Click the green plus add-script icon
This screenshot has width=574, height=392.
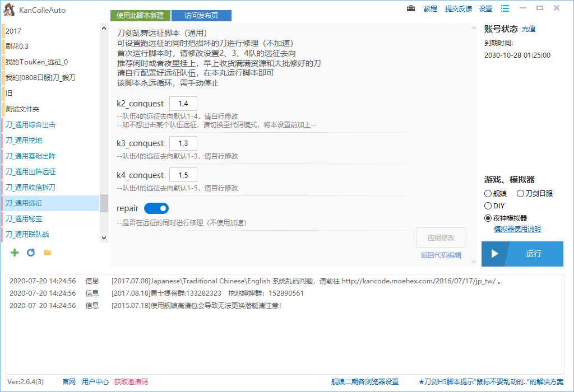click(x=15, y=253)
